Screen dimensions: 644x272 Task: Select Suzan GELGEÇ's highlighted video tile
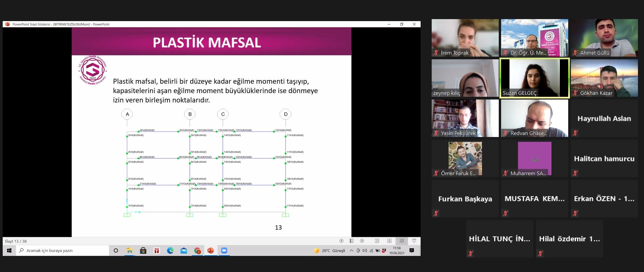[535, 78]
